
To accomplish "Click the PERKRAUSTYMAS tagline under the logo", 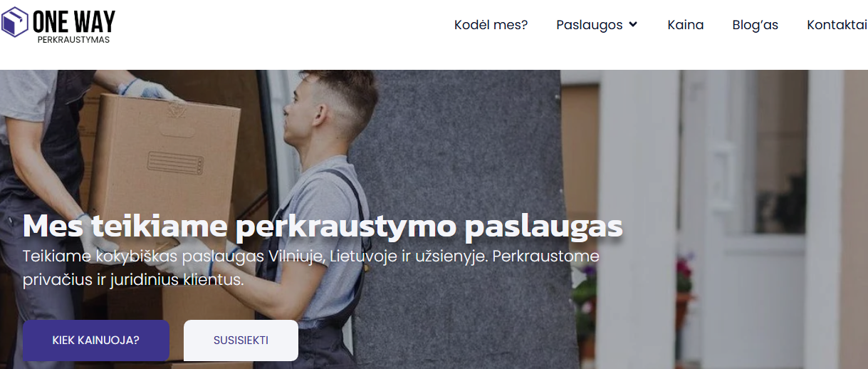I will click(73, 40).
